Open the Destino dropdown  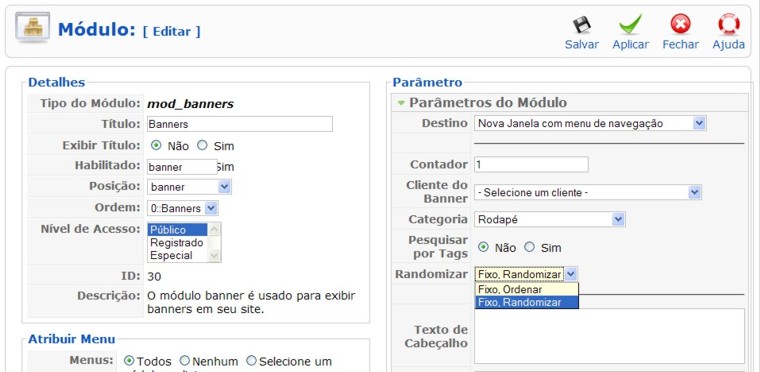[590, 123]
